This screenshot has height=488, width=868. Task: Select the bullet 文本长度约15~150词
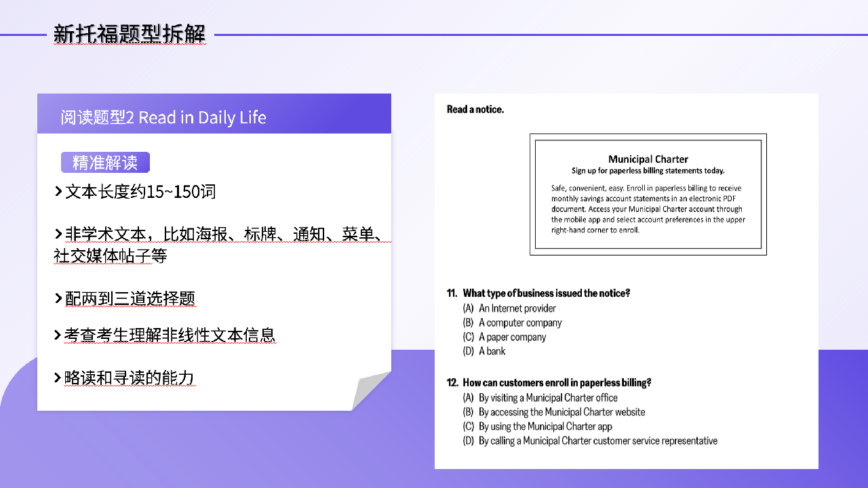[140, 192]
